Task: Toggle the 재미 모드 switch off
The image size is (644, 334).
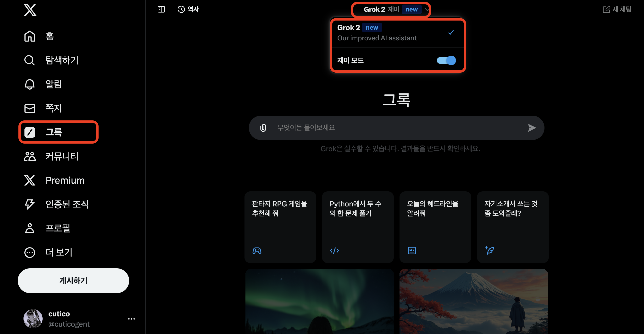Action: click(x=446, y=60)
